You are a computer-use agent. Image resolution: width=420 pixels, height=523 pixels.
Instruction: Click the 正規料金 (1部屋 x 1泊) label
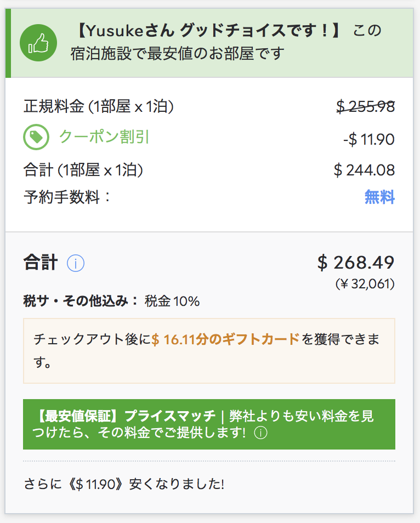tap(99, 107)
